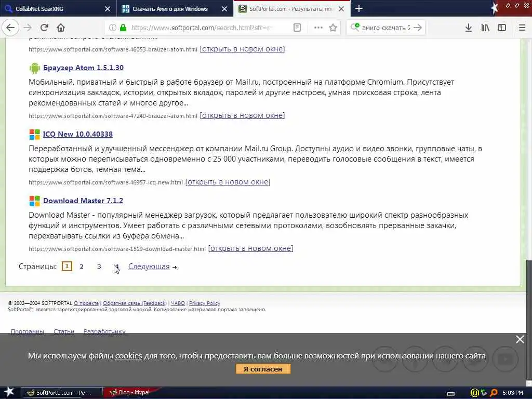
Task: Dismiss cookie banner with X
Action: [x=520, y=339]
